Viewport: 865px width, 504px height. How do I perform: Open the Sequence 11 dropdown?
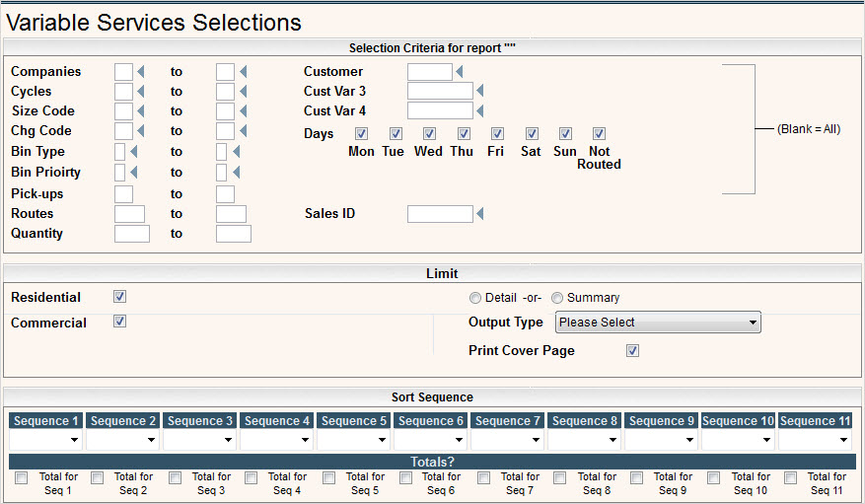click(816, 440)
